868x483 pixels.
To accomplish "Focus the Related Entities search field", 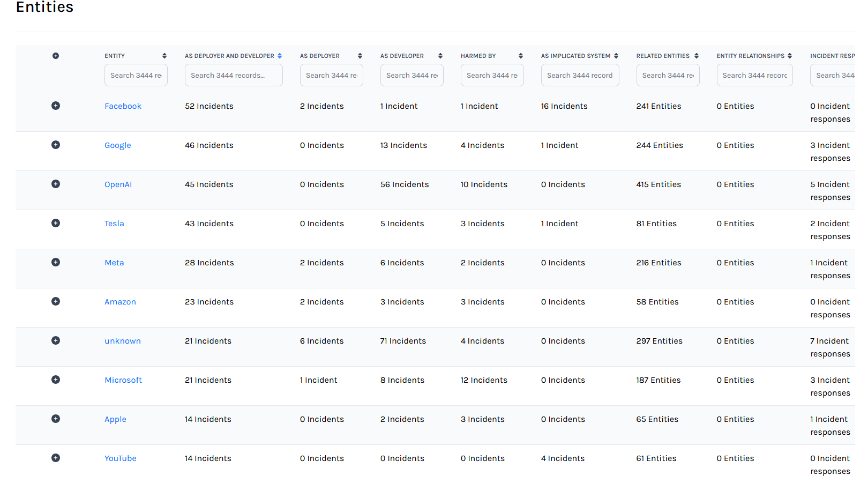I will [x=668, y=75].
